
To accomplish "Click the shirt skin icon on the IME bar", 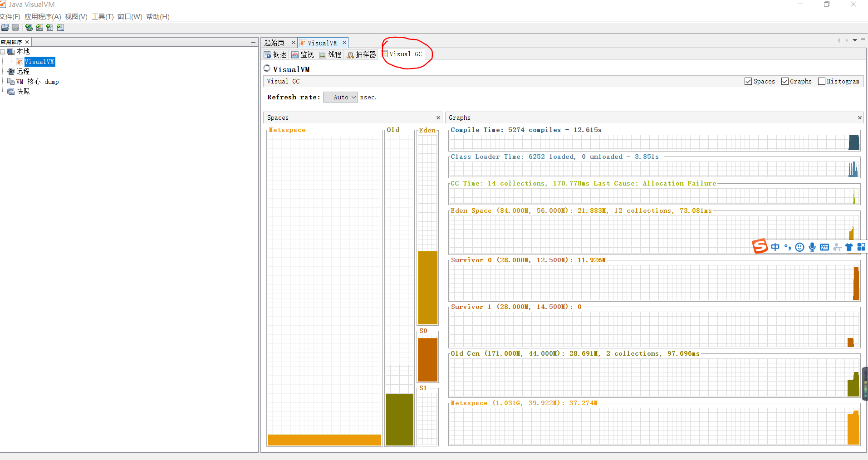I will (849, 247).
